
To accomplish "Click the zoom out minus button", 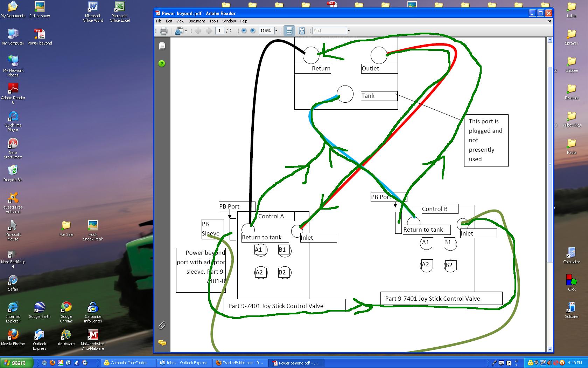I will (244, 31).
